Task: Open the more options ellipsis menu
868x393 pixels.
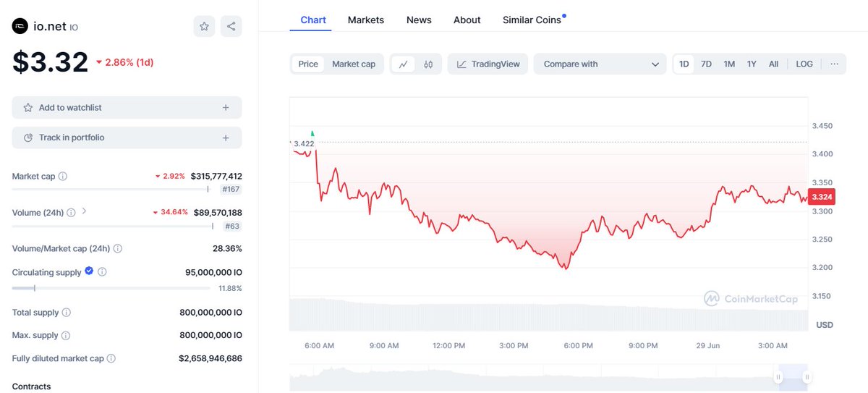Action: point(834,64)
